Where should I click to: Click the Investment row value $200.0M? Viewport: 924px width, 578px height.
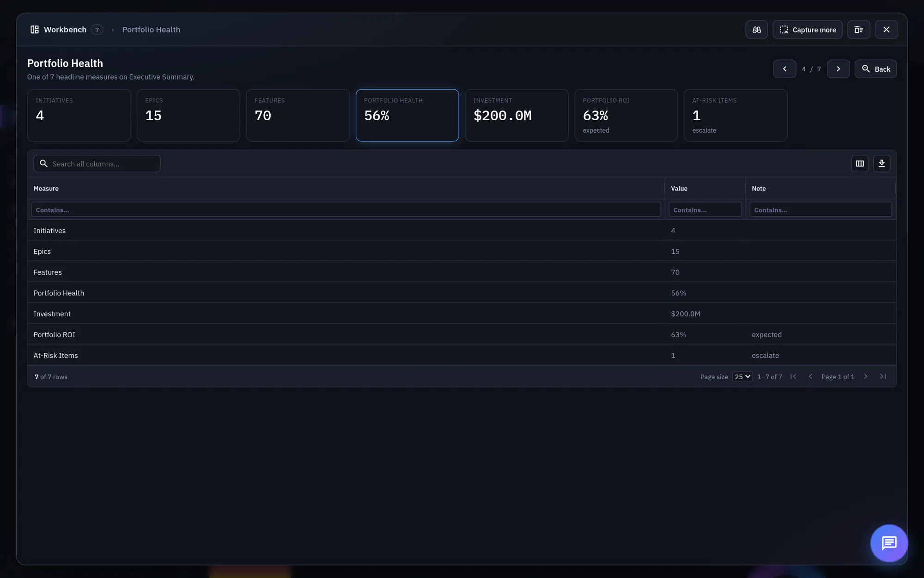coord(686,314)
